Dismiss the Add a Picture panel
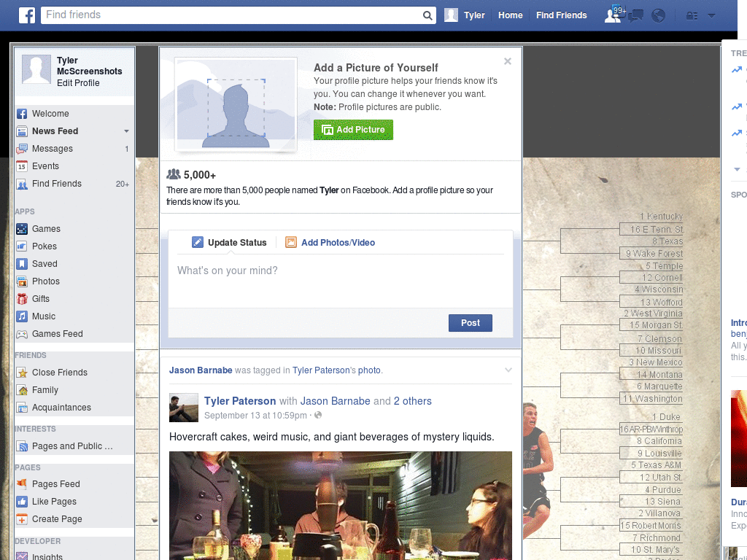Viewport: 747px width, 560px height. pyautogui.click(x=508, y=61)
